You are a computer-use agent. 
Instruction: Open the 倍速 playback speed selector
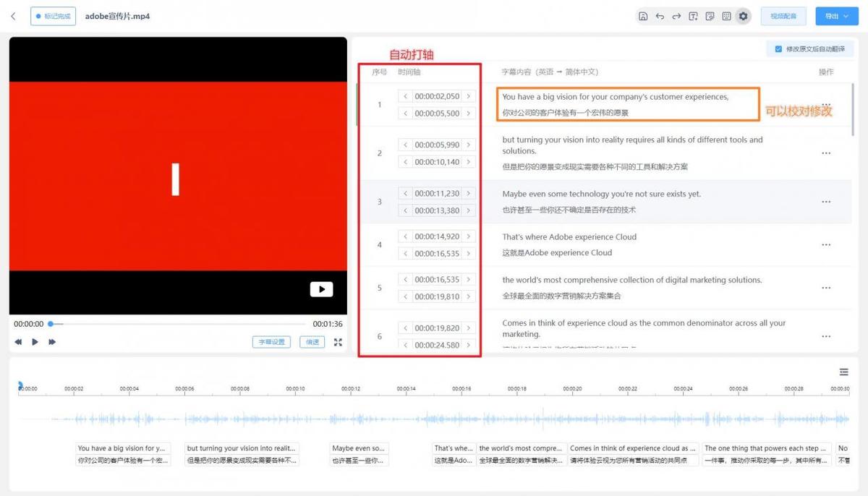point(312,342)
